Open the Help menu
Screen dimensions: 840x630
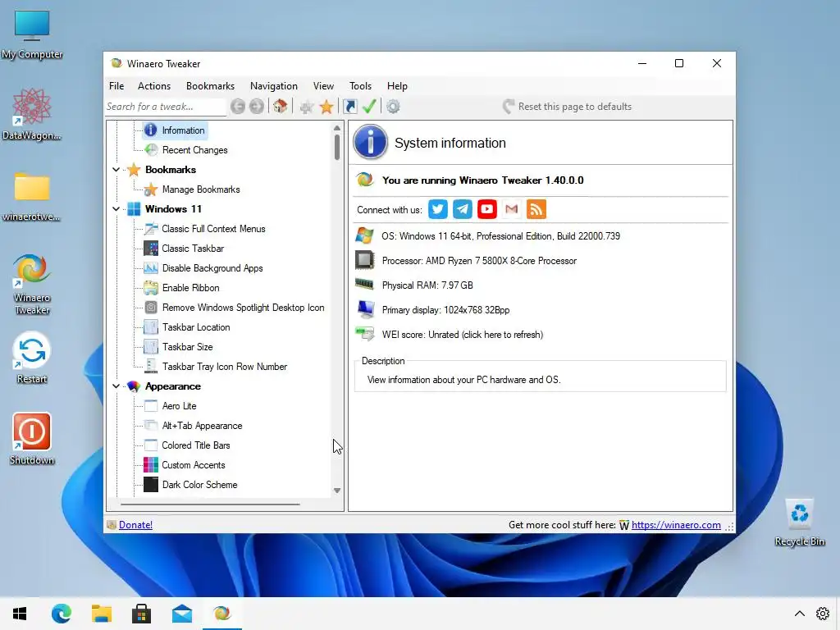(x=398, y=85)
